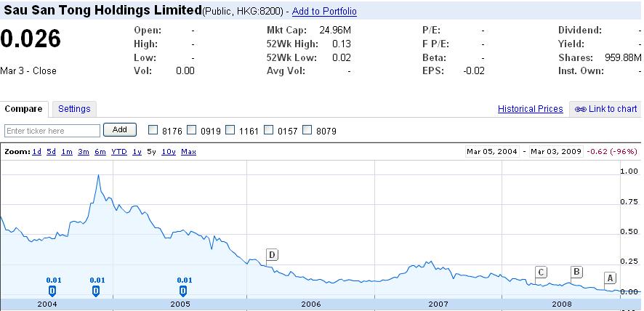Click the 2008 segment of timeline bar
Screen dimensions: 644x311
click(x=561, y=304)
